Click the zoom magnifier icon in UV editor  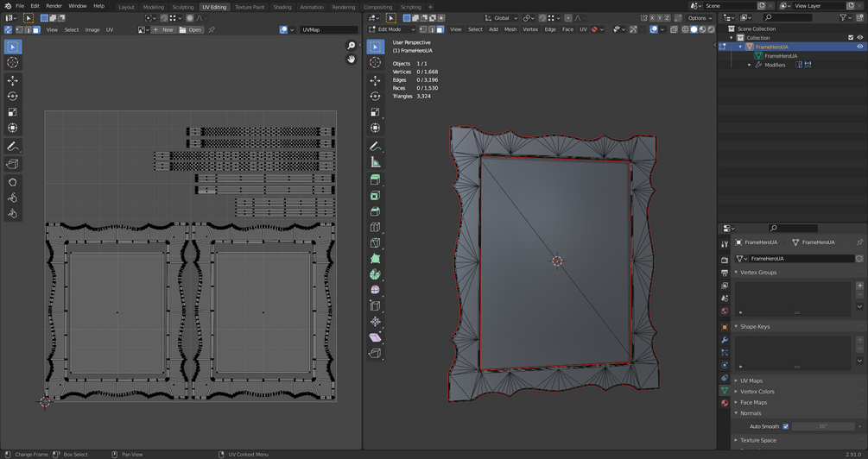point(352,46)
